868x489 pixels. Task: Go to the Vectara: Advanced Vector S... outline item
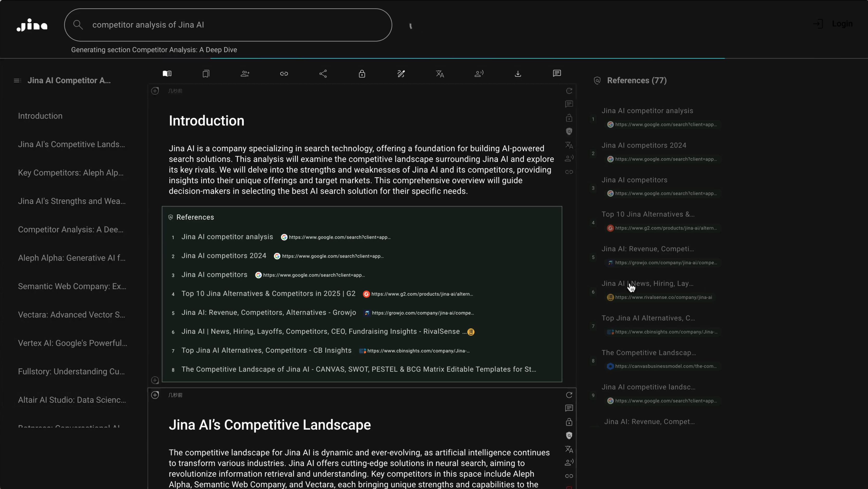tap(71, 315)
